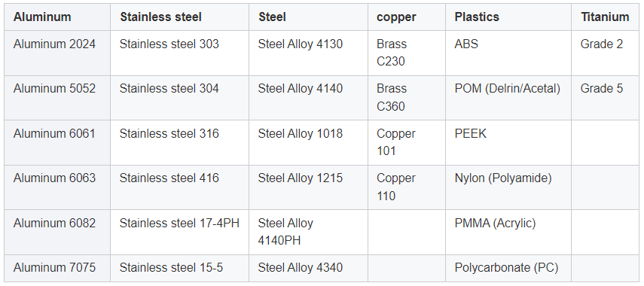Viewport: 644px width, 286px height.
Task: Select the PEEK plastics cell
Action: [x=508, y=143]
